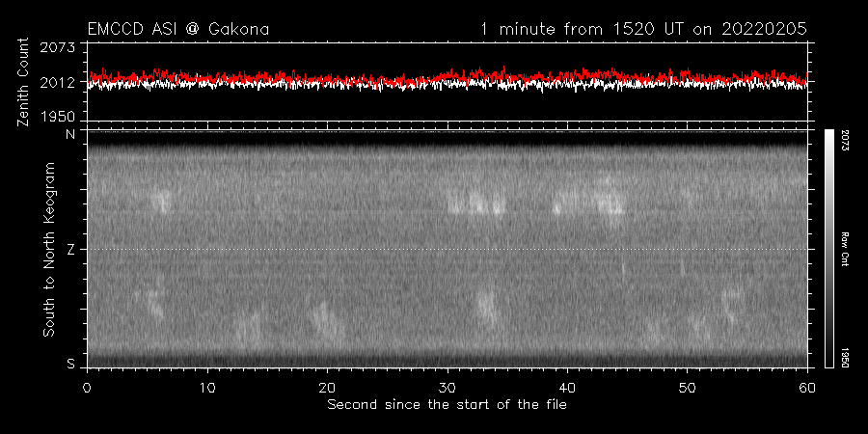Click the 'N' label on the keogram axis
Screen dimensions: 868x434
(70, 134)
